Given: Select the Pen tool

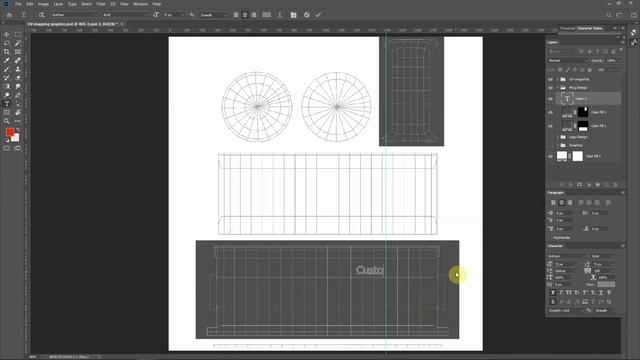Looking at the screenshot, I should pos(18,95).
